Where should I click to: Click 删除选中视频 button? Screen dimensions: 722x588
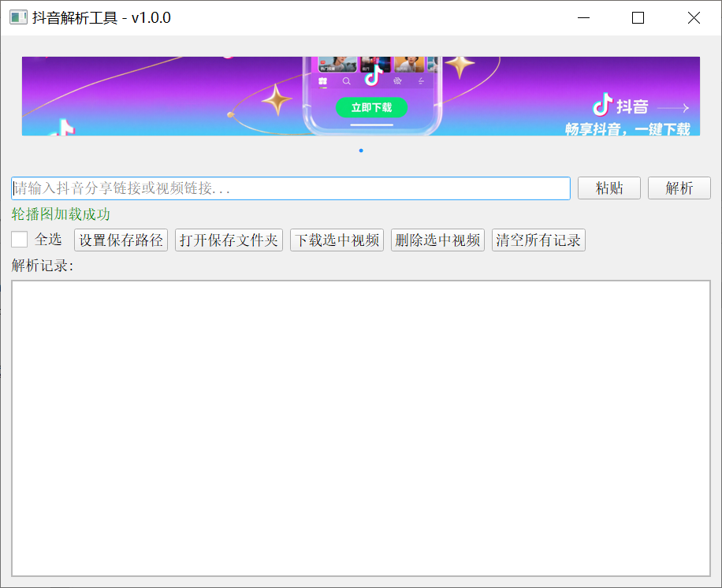[x=437, y=240]
